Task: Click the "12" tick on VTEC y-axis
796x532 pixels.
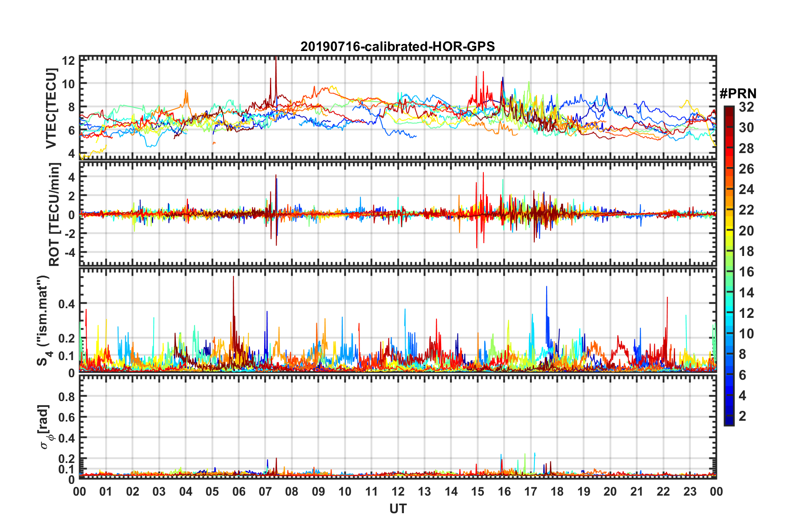Action: [x=68, y=61]
